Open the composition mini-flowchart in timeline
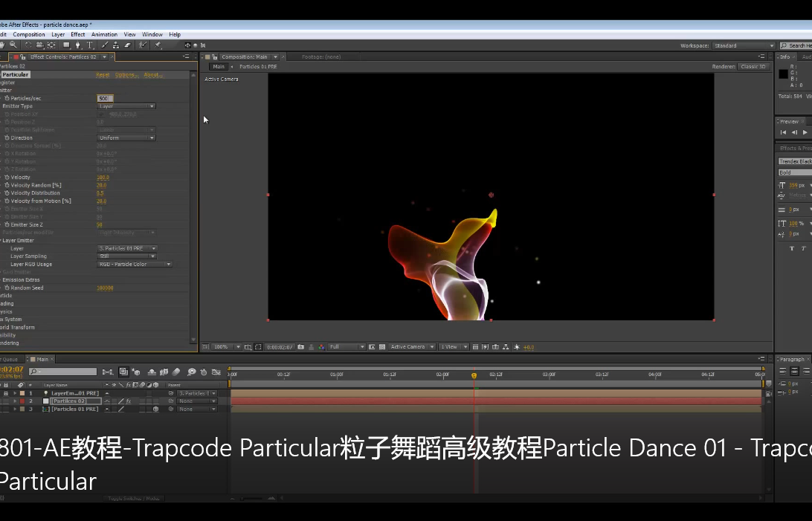The height and width of the screenshot is (521, 812). coord(108,372)
